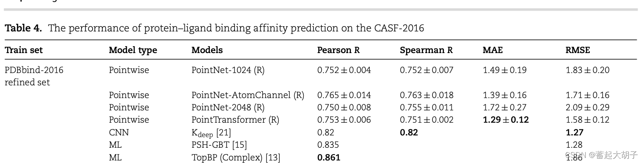Select the Train set column header

(24, 50)
